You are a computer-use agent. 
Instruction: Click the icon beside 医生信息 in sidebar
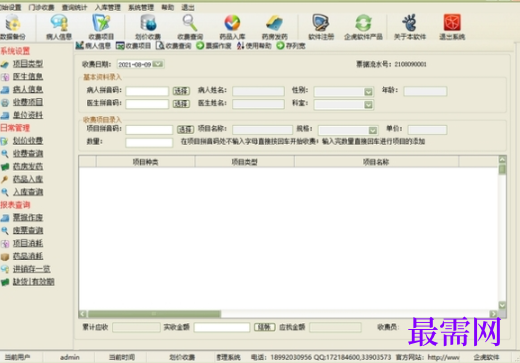point(5,77)
